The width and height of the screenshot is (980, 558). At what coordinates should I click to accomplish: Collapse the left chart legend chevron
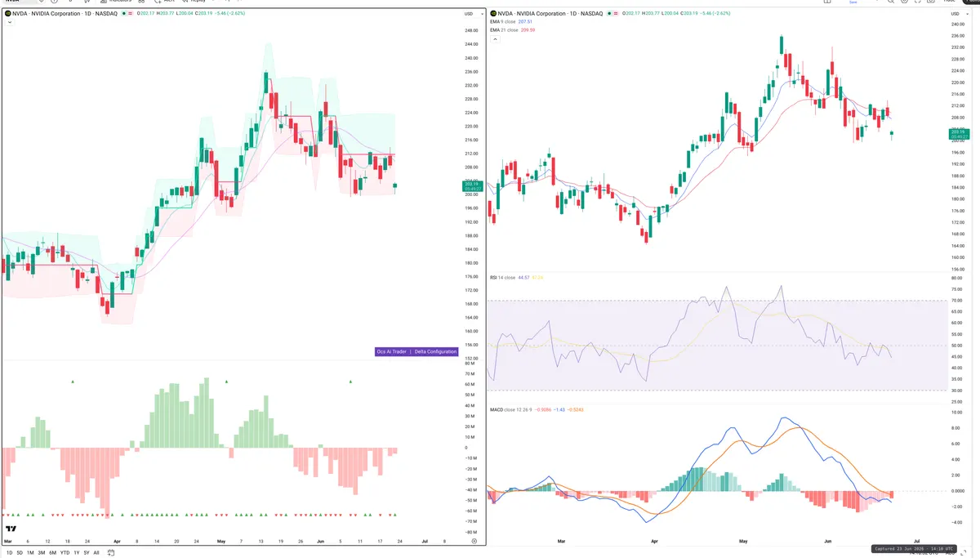(x=10, y=22)
